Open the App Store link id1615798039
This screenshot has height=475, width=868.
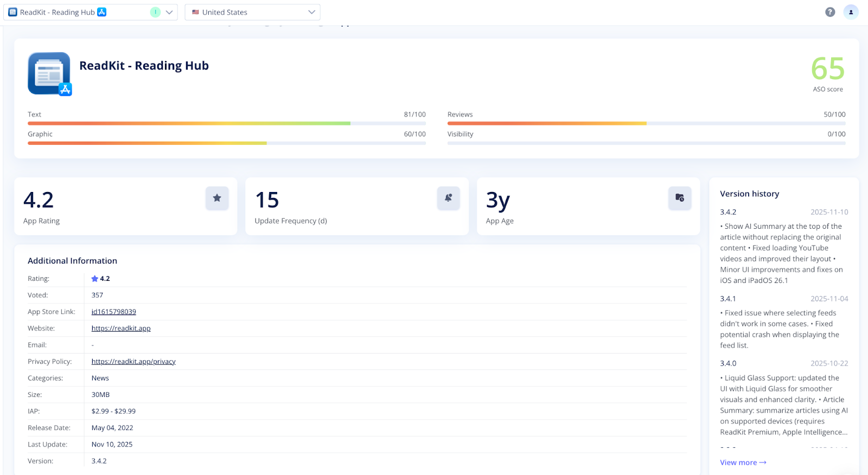114,312
